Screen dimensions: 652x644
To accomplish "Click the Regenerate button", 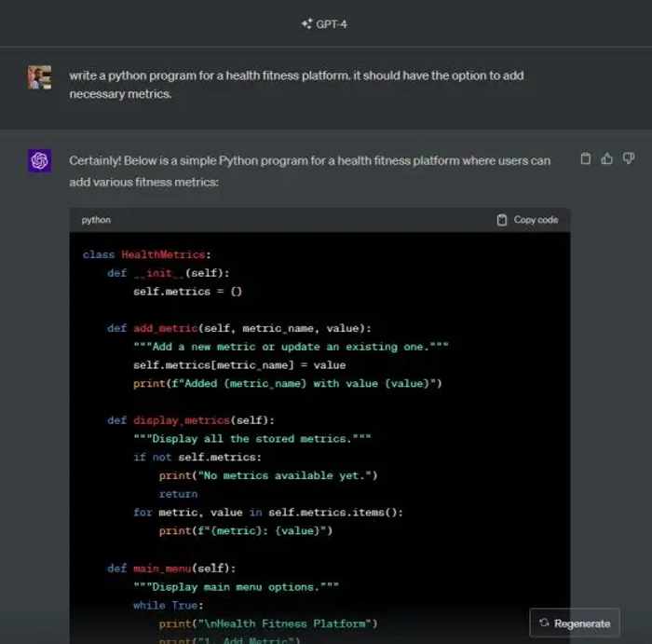I will coord(575,623).
